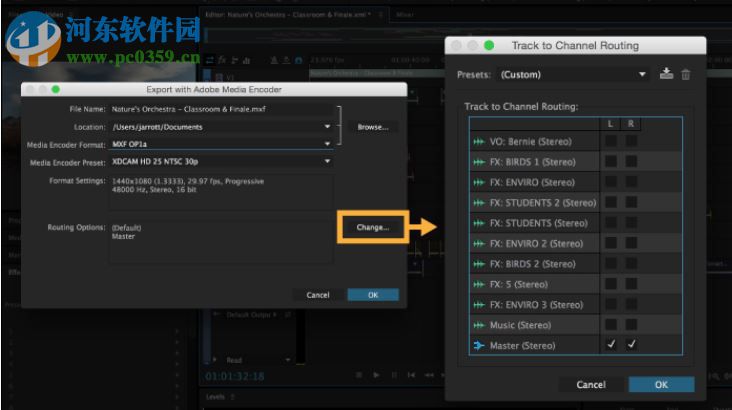
Task: Toggle R channel for FX: ENVIRO 2 track
Action: tap(631, 243)
